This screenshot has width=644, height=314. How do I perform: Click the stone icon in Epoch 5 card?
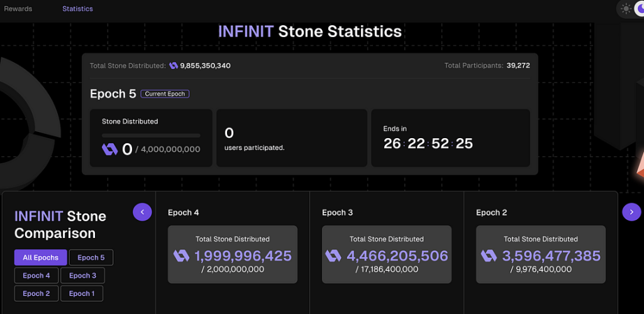(x=110, y=149)
